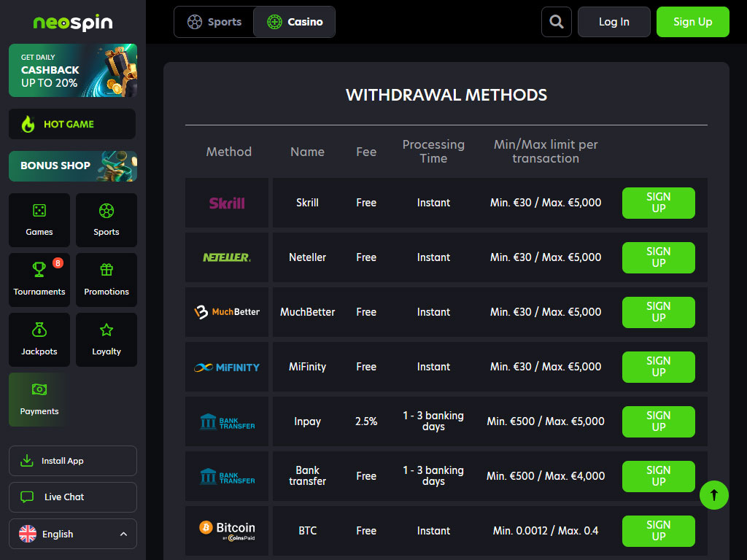Image resolution: width=747 pixels, height=560 pixels.
Task: Click Inpay '1 - 3 banking days' cell
Action: click(433, 421)
